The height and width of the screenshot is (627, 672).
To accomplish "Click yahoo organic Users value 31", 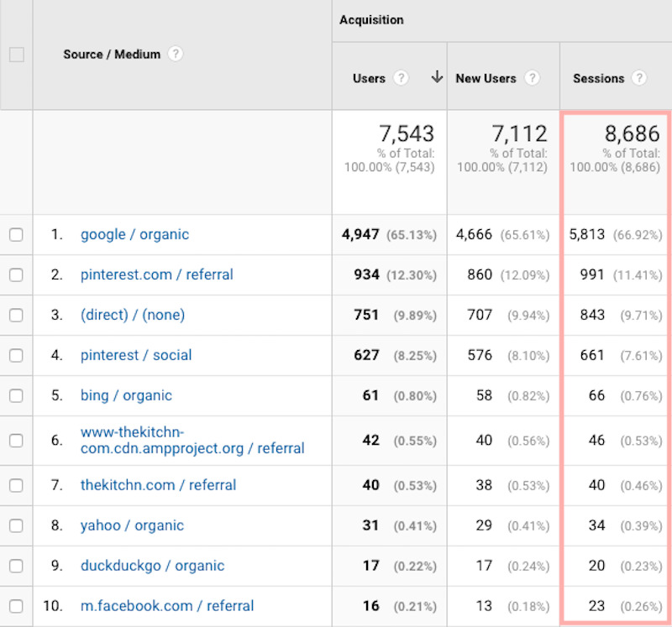I will coord(370,525).
